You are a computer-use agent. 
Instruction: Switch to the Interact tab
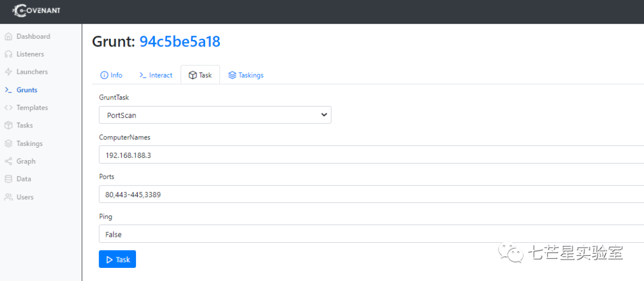tap(156, 75)
